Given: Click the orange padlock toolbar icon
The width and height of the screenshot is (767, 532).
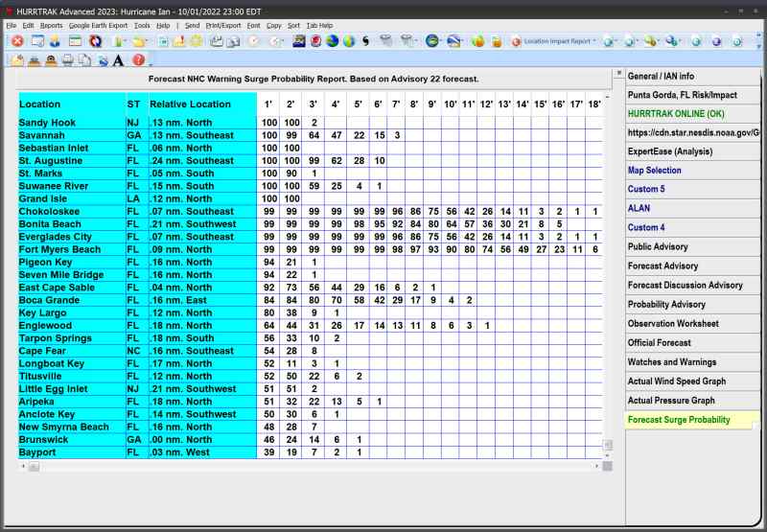Looking at the screenshot, I should coord(496,41).
